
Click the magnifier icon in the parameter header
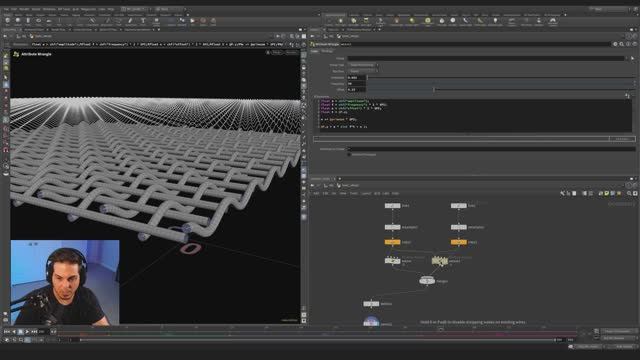tap(622, 44)
